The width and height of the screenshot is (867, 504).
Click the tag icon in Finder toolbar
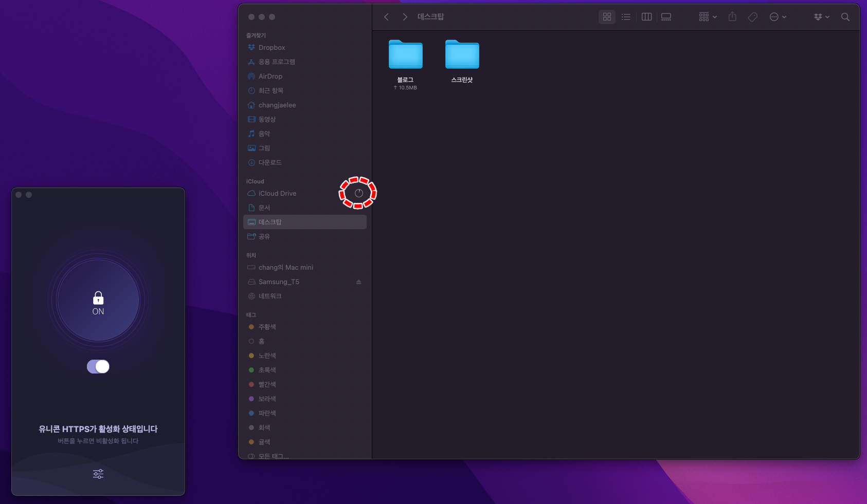click(x=752, y=17)
